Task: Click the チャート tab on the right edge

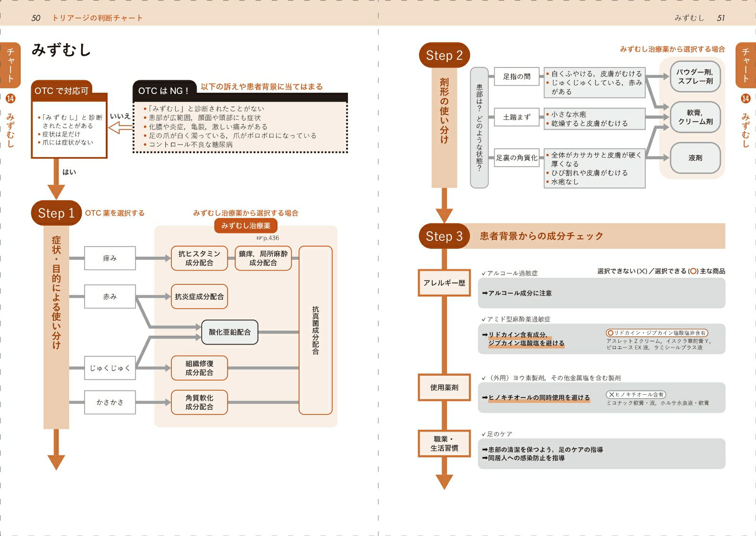Action: [746, 65]
